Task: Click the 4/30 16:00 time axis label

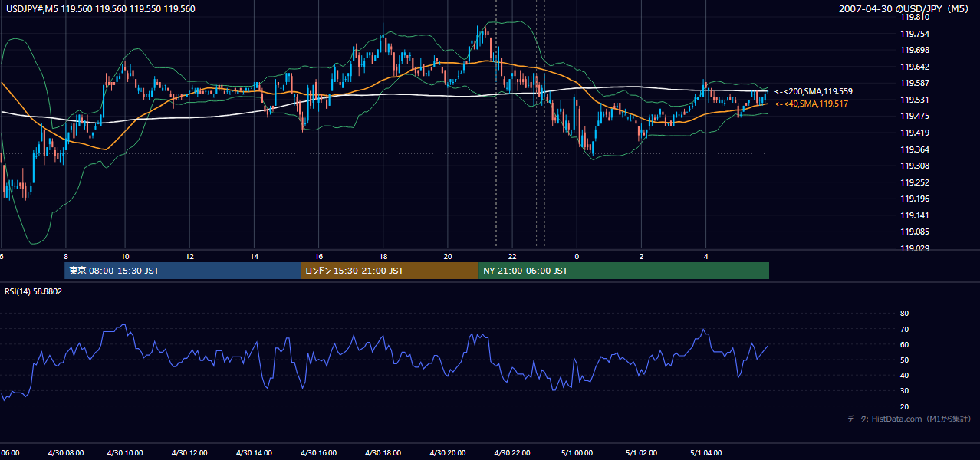Action: [x=318, y=453]
